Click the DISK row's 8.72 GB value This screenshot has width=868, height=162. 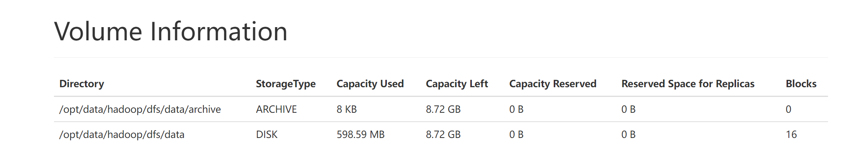coord(443,134)
